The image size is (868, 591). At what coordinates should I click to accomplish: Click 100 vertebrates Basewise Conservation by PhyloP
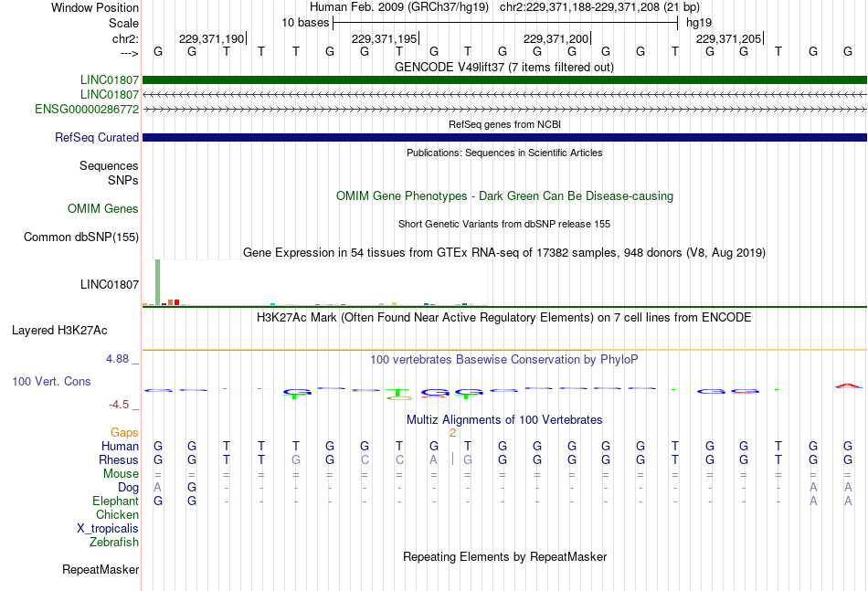click(x=504, y=360)
